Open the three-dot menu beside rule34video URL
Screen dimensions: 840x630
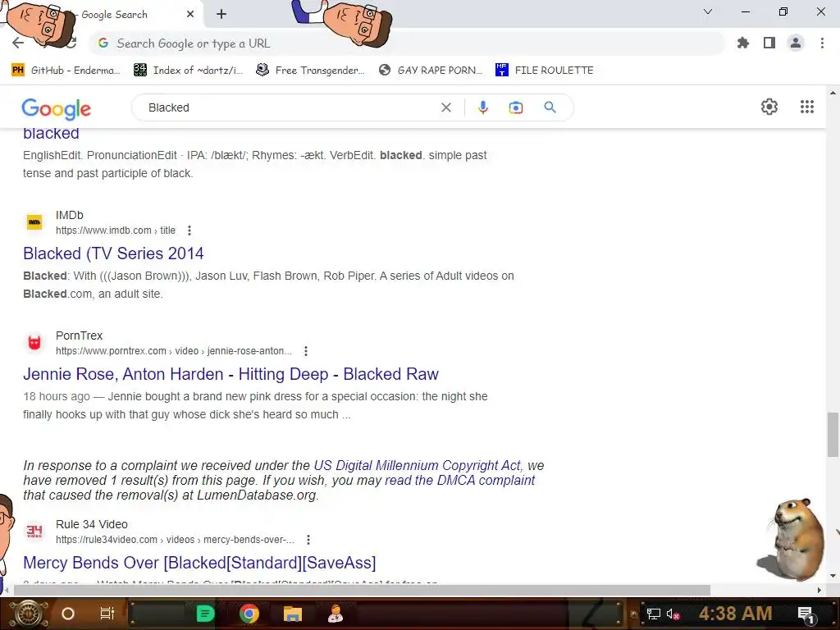tap(308, 540)
